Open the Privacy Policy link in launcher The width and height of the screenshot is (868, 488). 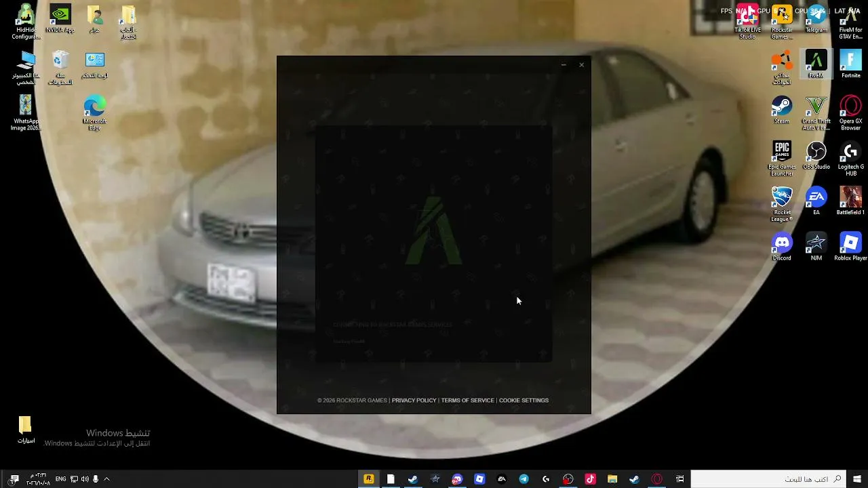pyautogui.click(x=414, y=401)
